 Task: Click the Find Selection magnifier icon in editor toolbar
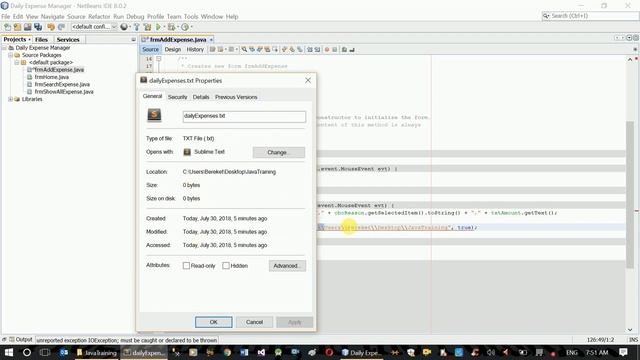[x=244, y=49]
